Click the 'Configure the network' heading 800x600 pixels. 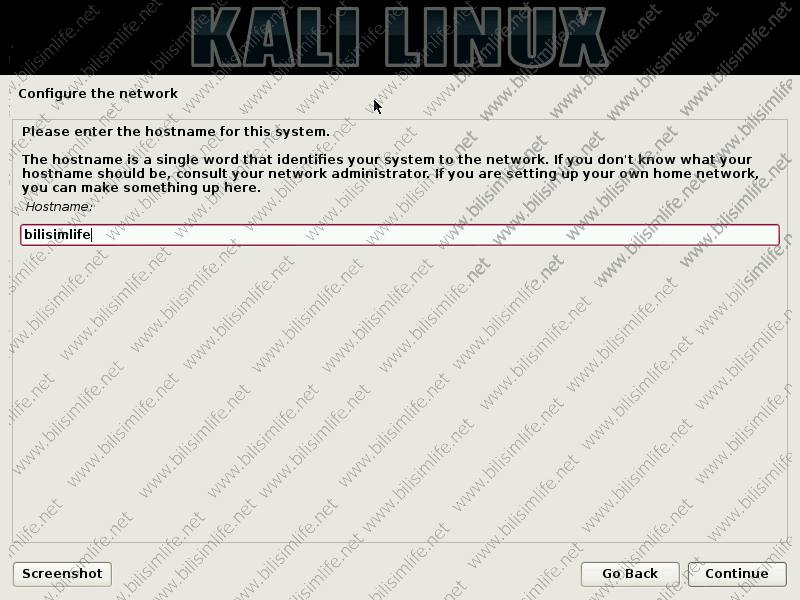(98, 93)
